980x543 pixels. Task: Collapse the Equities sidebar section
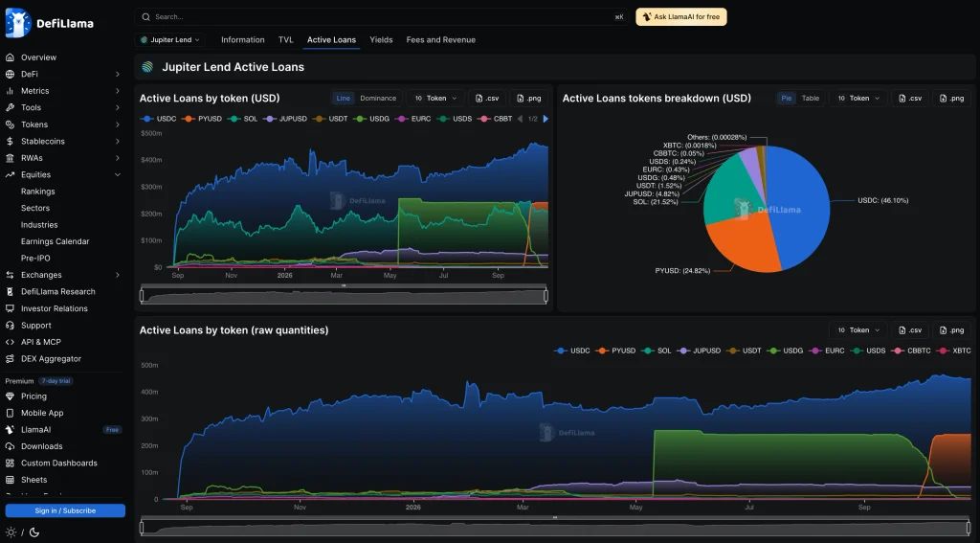click(x=118, y=175)
